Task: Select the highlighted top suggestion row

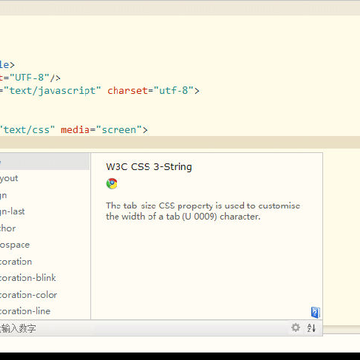Action: 45,162
